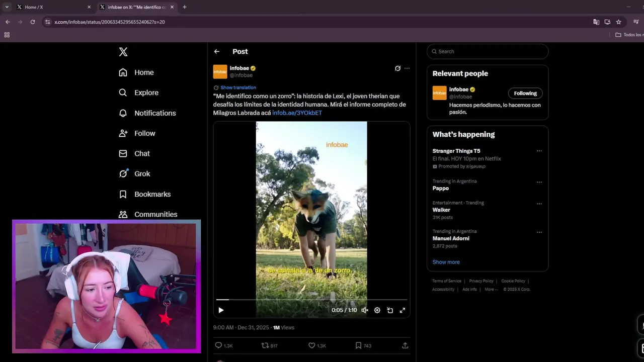This screenshot has height=362, width=644.
Task: Open Manuel Adorni trending topic
Action: click(451, 238)
